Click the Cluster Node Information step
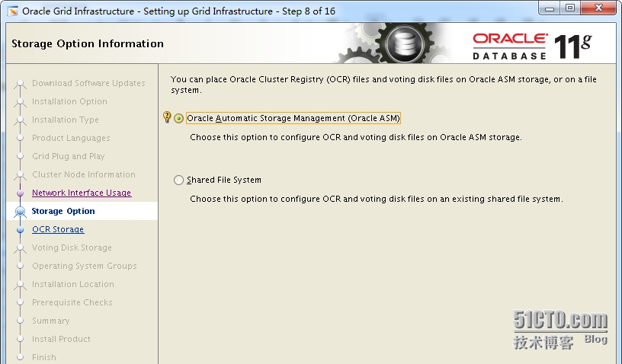This screenshot has width=622, height=364. click(84, 174)
